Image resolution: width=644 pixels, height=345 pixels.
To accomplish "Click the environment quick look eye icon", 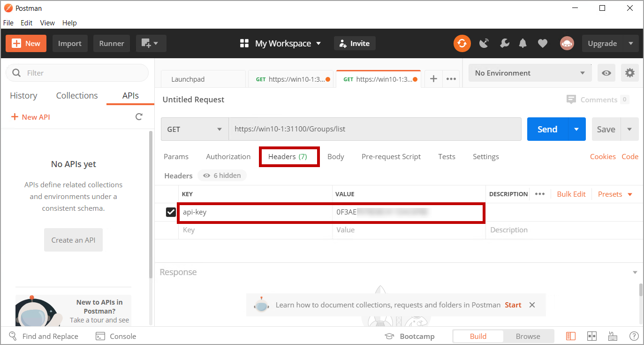I will tap(607, 73).
